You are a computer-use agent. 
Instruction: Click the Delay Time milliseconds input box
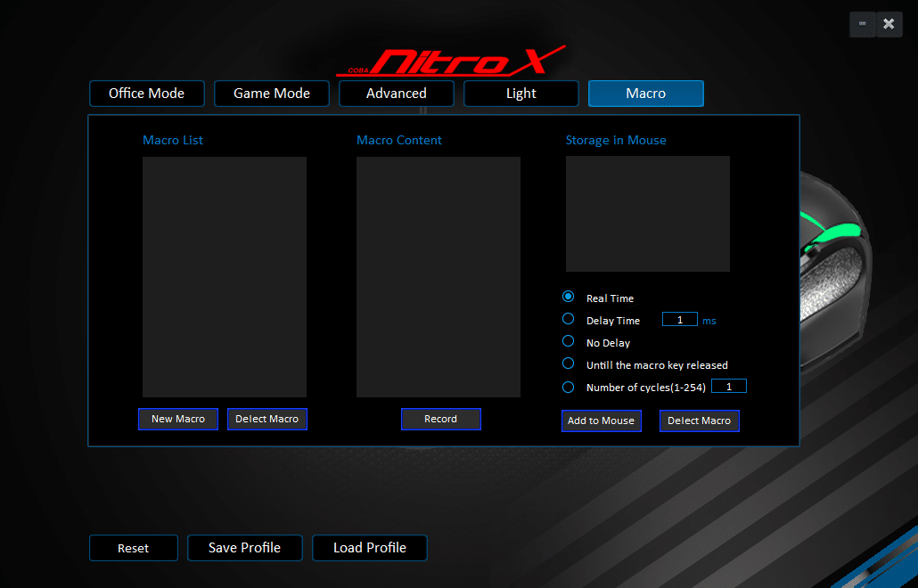680,320
